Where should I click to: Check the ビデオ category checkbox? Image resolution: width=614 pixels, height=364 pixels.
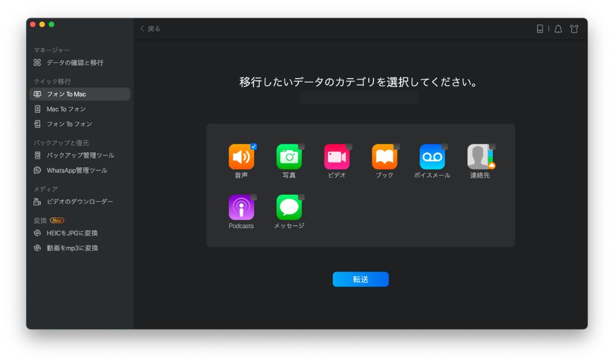(x=350, y=146)
